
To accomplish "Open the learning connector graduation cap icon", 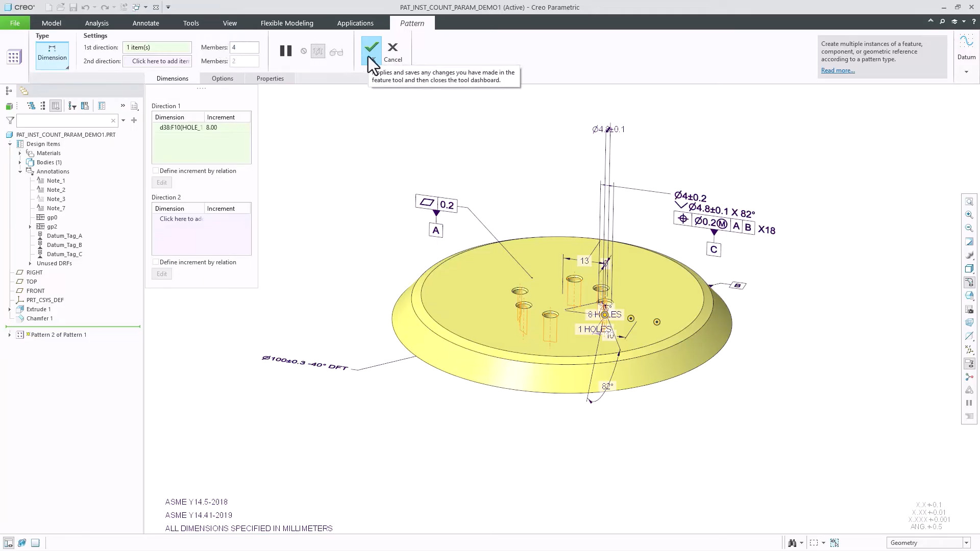I will click(x=954, y=21).
